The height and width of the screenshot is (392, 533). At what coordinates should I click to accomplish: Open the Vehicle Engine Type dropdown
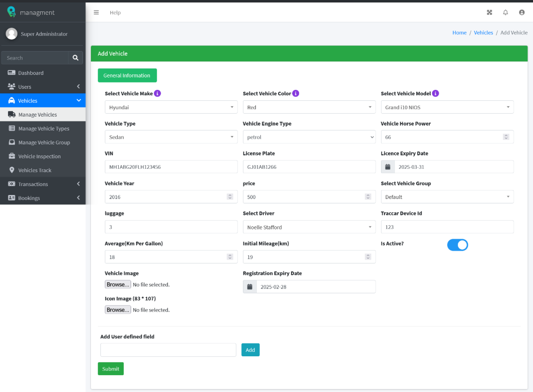(309, 137)
